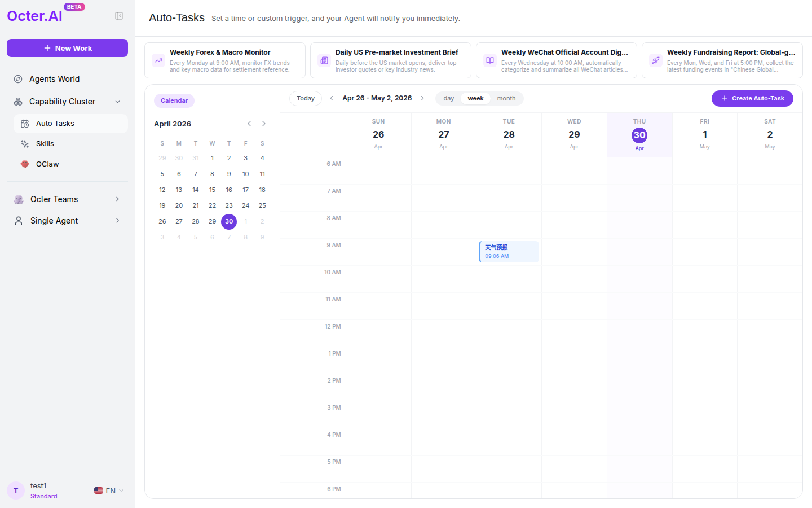Select week view toggle
This screenshot has width=812, height=508.
(x=475, y=98)
